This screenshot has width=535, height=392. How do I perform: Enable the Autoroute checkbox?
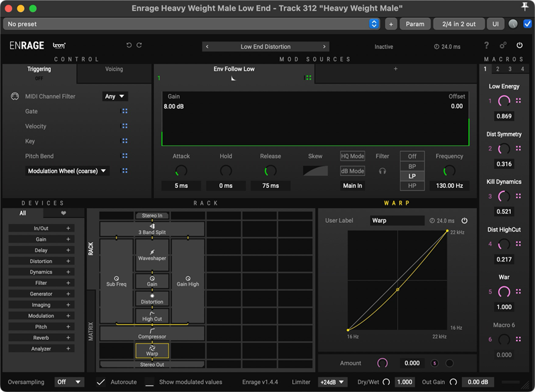[101, 382]
